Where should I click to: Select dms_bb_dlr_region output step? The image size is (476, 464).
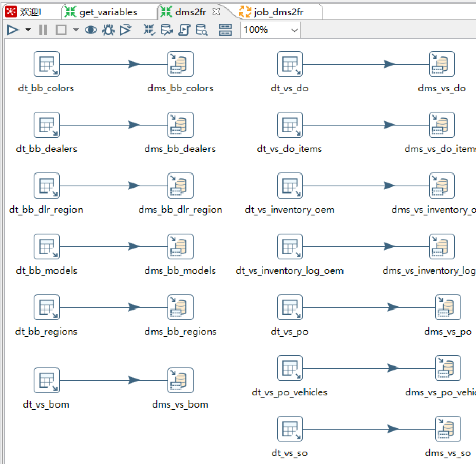pyautogui.click(x=180, y=185)
